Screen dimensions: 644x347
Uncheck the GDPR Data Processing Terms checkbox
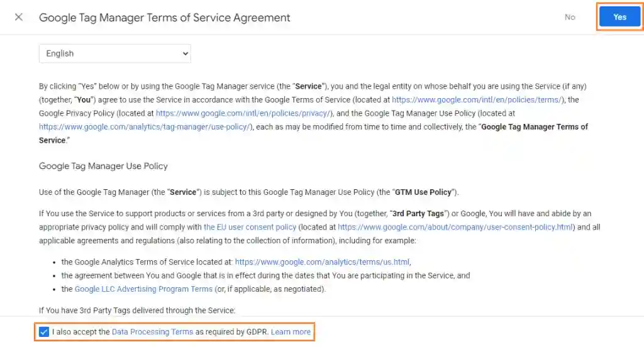(x=44, y=332)
